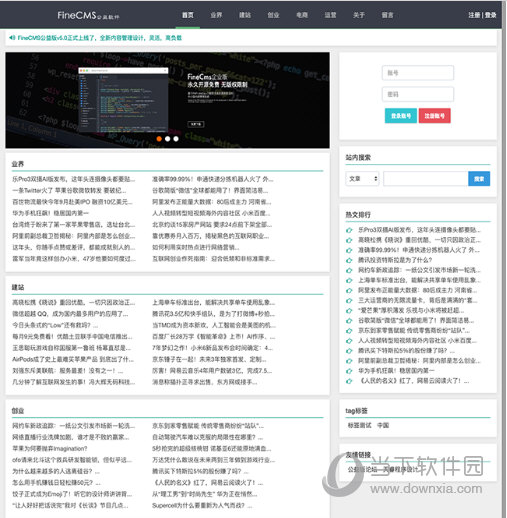
Task: Click the 站内搜索 keyword text box
Action: point(426,179)
